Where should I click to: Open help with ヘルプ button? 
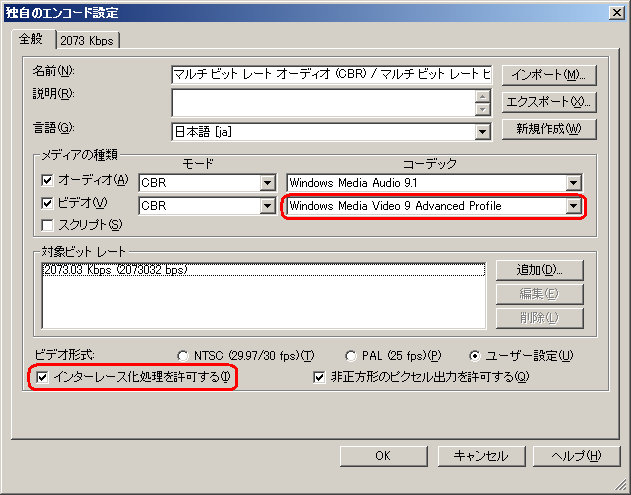[576, 456]
